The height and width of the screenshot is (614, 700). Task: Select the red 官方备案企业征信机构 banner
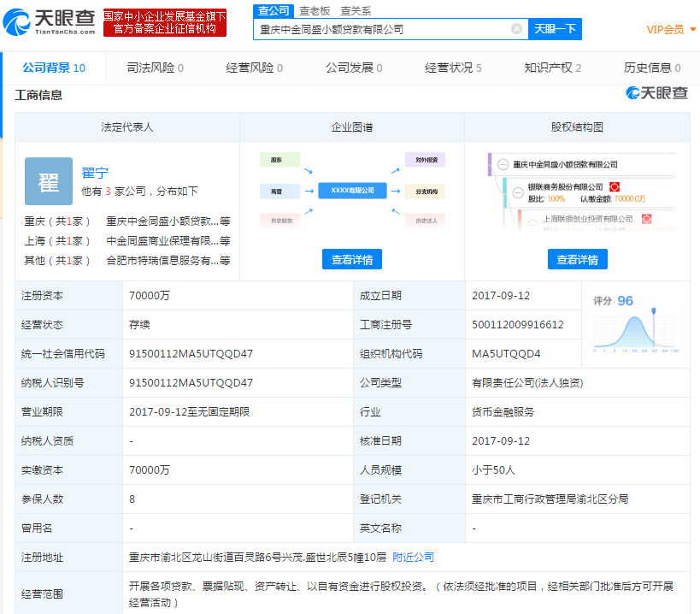click(x=165, y=23)
